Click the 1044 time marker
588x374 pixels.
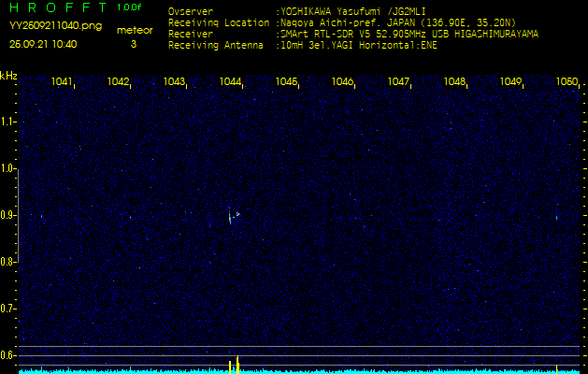point(230,82)
